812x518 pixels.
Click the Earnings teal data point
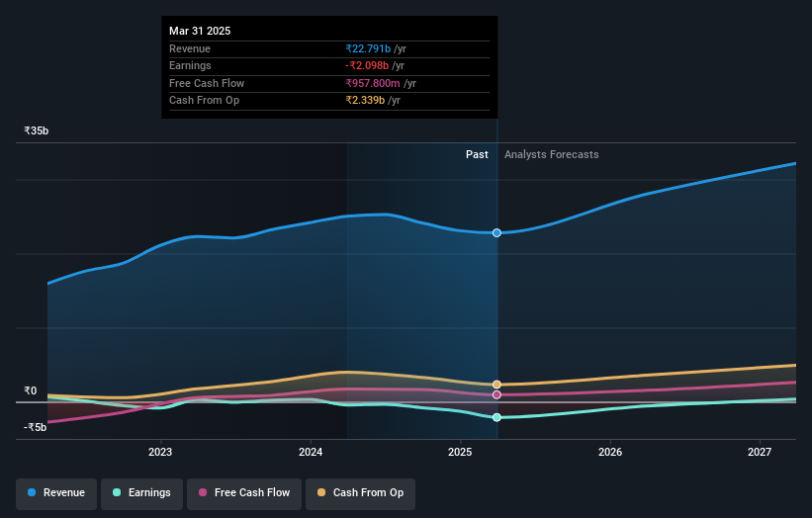496,417
